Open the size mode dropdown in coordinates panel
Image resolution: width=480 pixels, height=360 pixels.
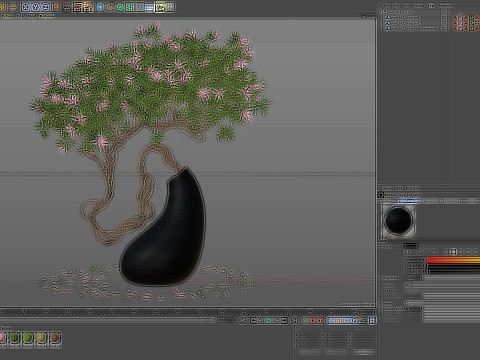(x=336, y=352)
